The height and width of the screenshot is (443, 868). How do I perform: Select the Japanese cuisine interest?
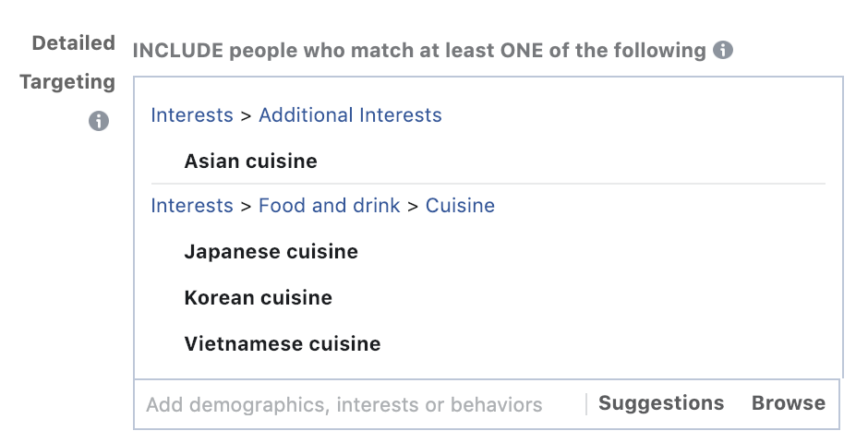click(271, 252)
